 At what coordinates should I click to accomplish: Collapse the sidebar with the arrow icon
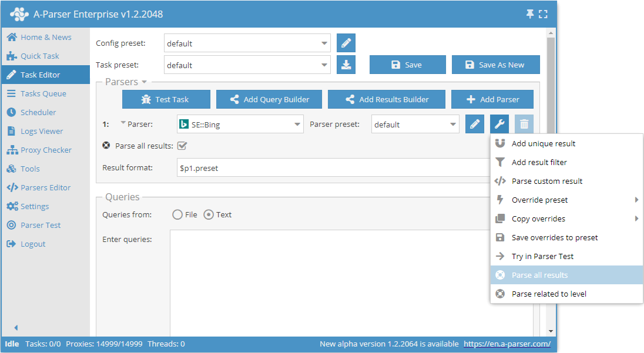click(15, 328)
